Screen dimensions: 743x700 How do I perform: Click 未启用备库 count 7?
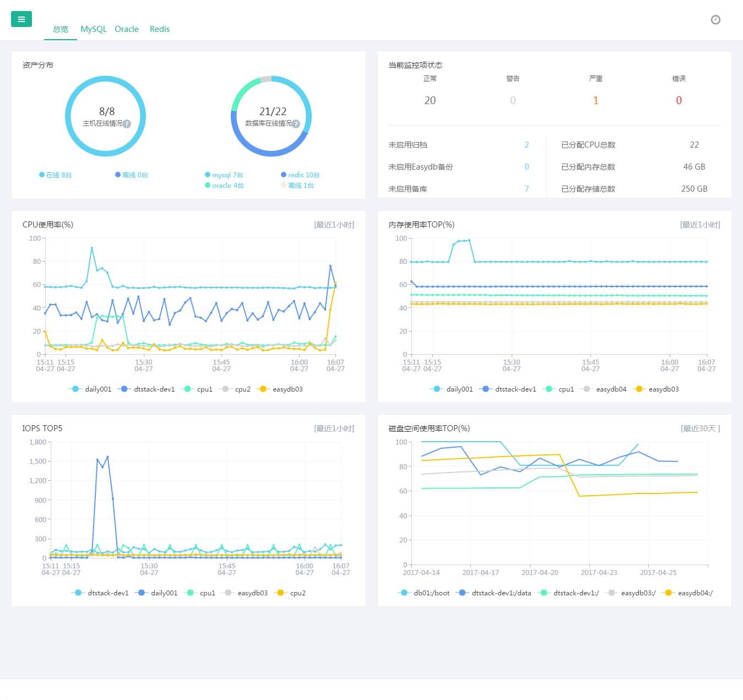(x=527, y=189)
